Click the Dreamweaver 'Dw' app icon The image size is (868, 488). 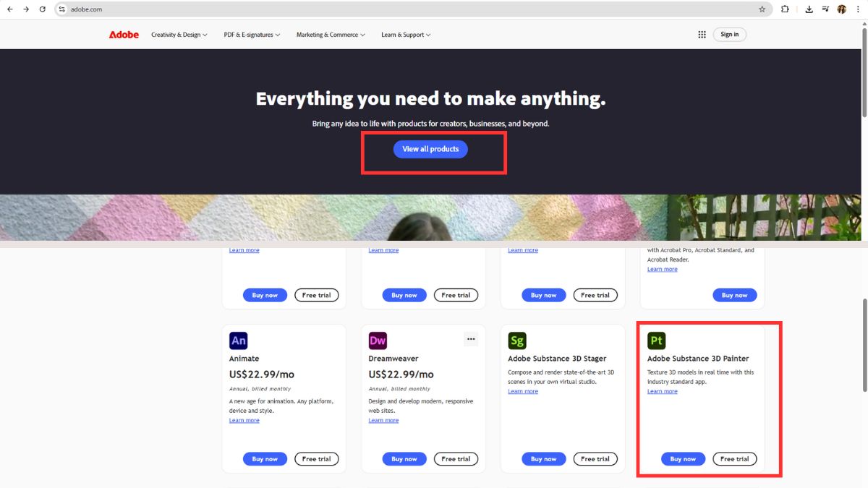[x=378, y=340]
